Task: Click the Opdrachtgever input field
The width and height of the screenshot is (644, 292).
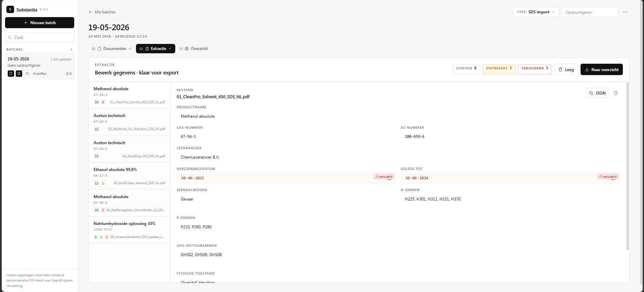Action: tap(590, 12)
